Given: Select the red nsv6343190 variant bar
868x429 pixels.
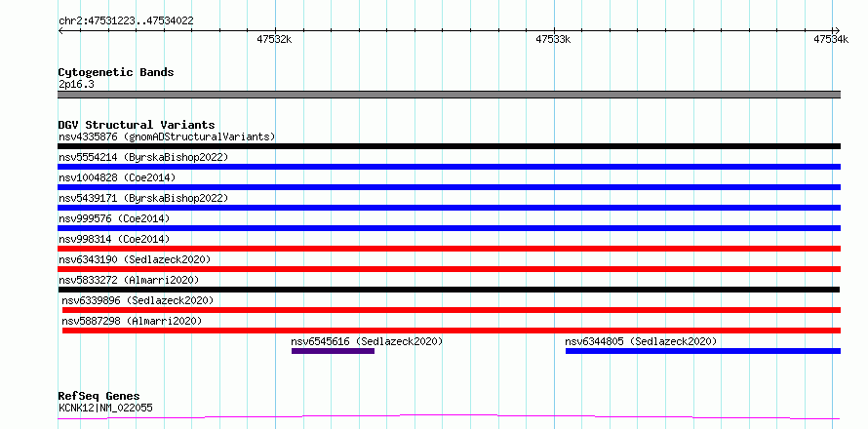Looking at the screenshot, I should (x=449, y=269).
